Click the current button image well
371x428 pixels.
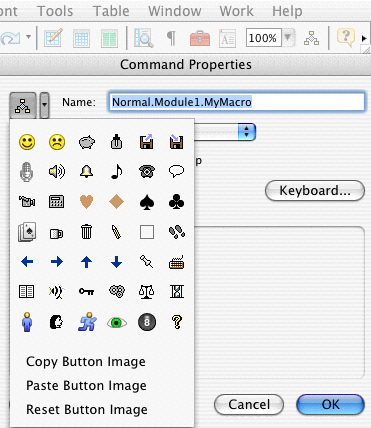pos(23,105)
